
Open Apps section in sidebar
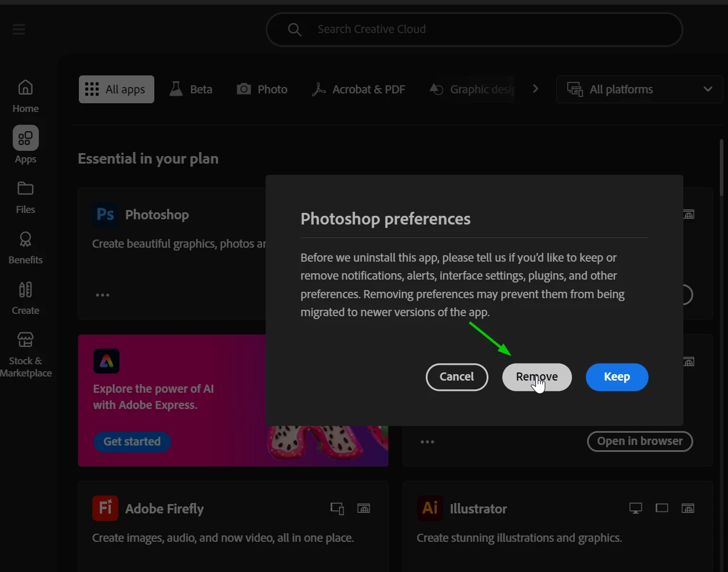[26, 146]
